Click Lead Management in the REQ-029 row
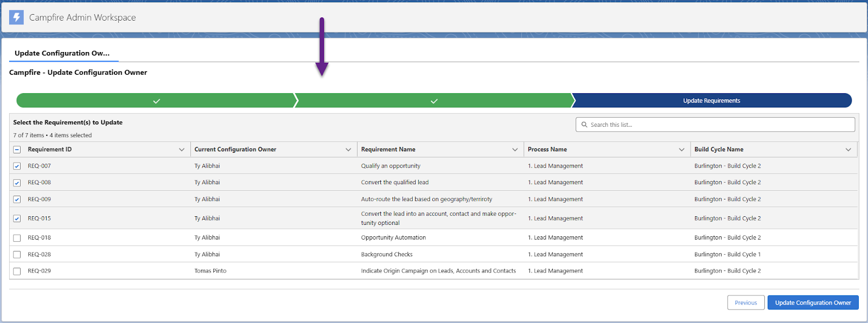This screenshot has width=868, height=323. coord(556,270)
